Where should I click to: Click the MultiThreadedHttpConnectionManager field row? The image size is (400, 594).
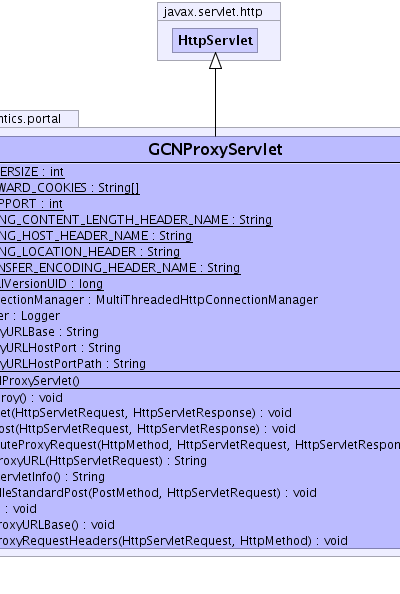[x=159, y=300]
